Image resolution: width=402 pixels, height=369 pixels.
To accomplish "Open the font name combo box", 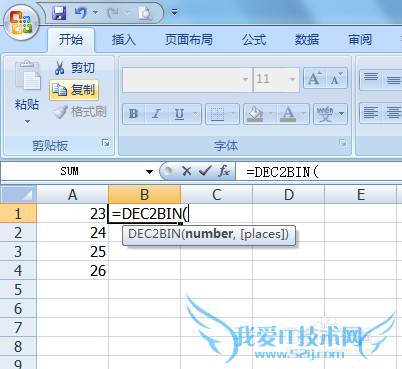I will pyautogui.click(x=187, y=79).
